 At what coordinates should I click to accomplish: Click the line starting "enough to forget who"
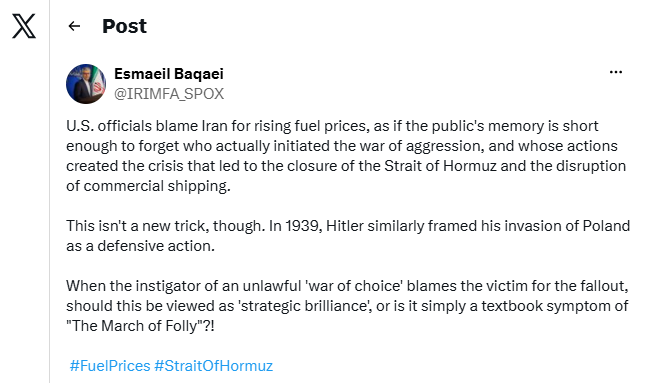coord(342,146)
